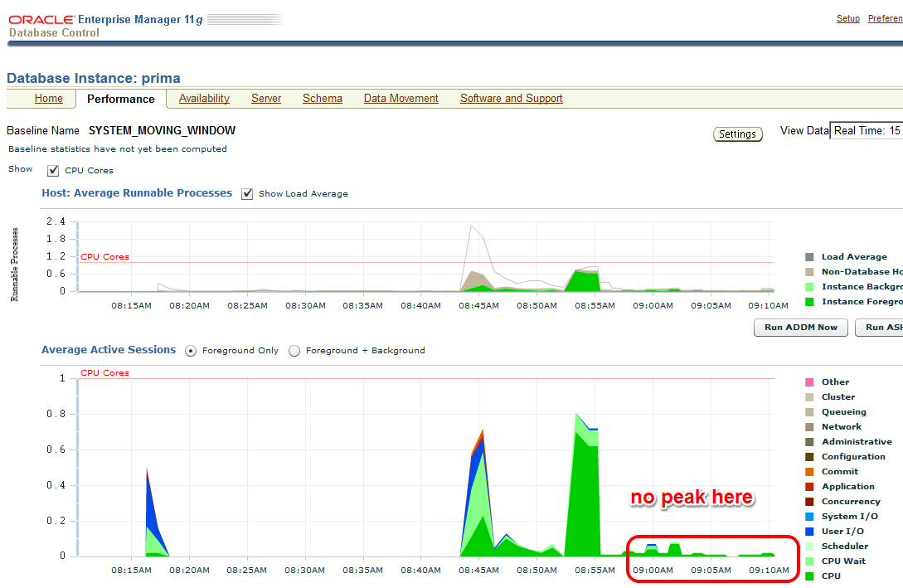903x588 pixels.
Task: Click the User I/O legend color square
Action: (809, 532)
